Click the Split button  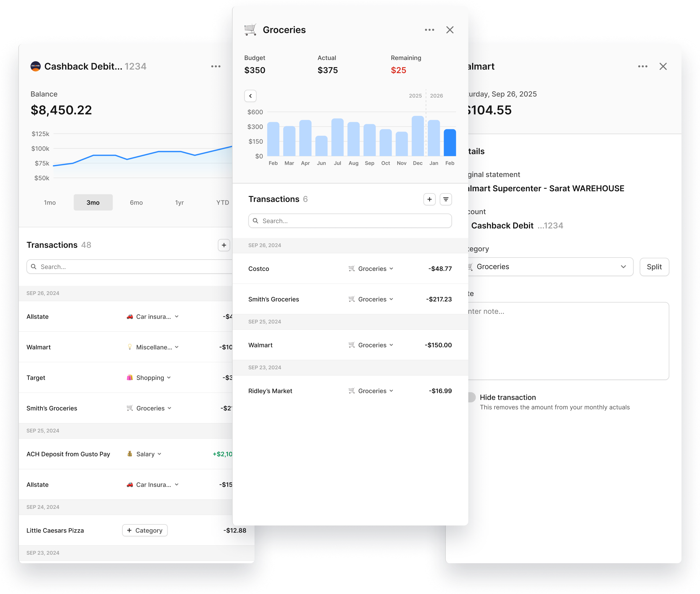(654, 267)
